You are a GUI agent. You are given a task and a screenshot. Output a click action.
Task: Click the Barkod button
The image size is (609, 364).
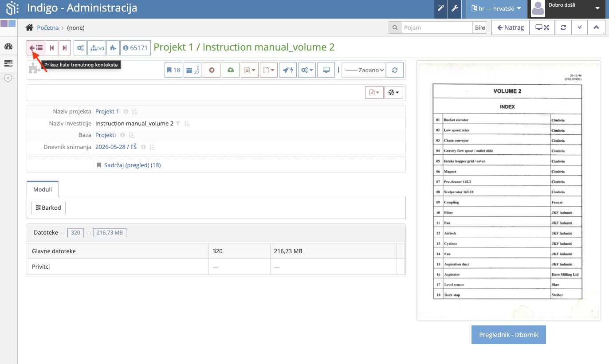click(x=48, y=208)
